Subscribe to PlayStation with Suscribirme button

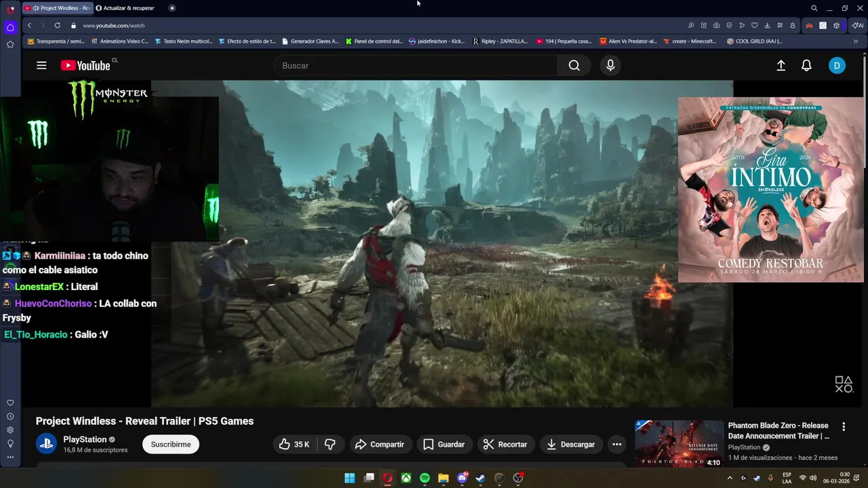(x=171, y=445)
